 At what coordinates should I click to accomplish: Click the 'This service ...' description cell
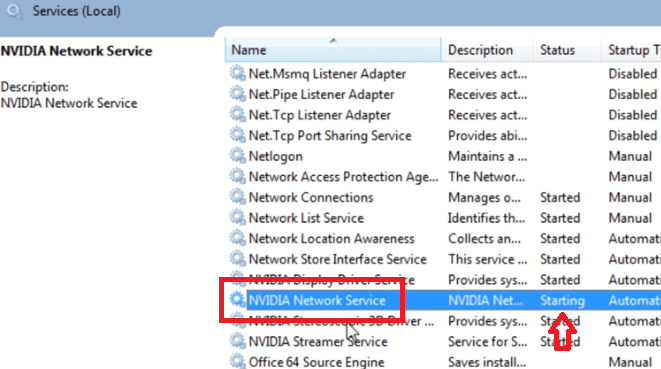point(487,259)
